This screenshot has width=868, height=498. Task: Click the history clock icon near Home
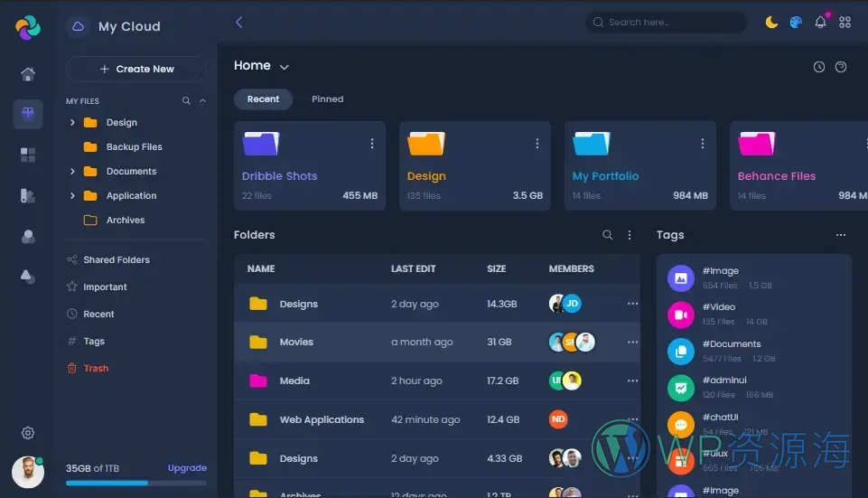click(x=819, y=67)
